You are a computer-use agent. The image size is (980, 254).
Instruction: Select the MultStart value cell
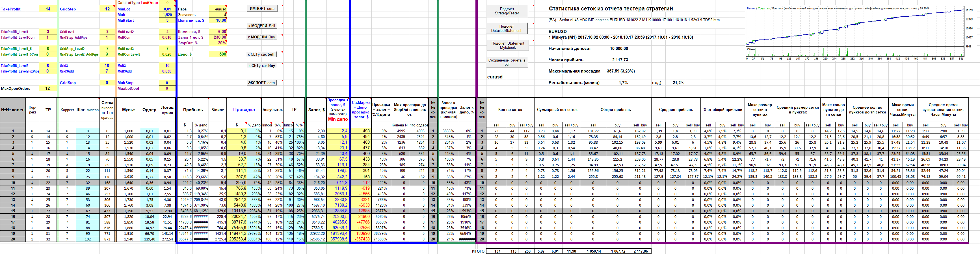pyautogui.click(x=167, y=21)
